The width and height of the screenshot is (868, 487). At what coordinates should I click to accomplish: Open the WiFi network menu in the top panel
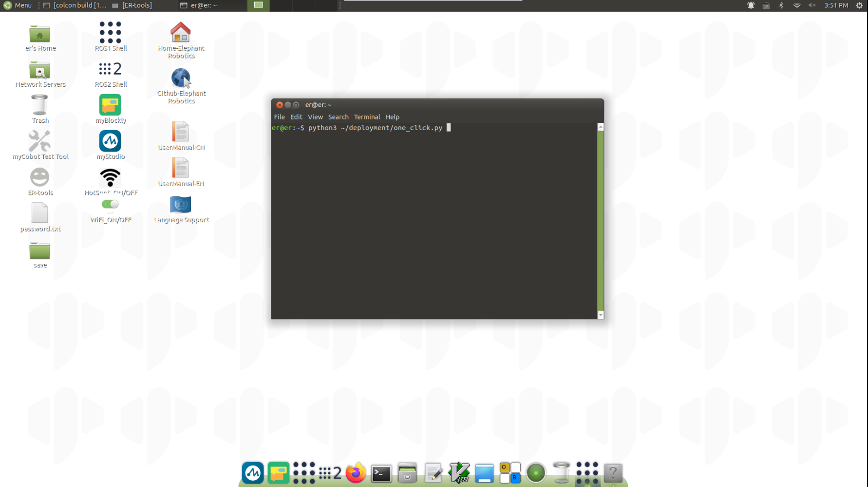point(797,5)
